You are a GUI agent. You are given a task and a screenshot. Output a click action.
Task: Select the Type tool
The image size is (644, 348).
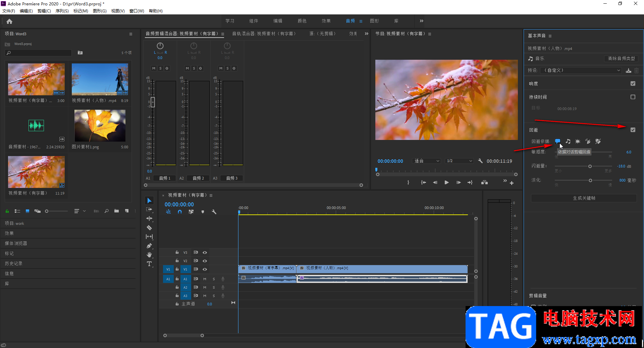(149, 264)
